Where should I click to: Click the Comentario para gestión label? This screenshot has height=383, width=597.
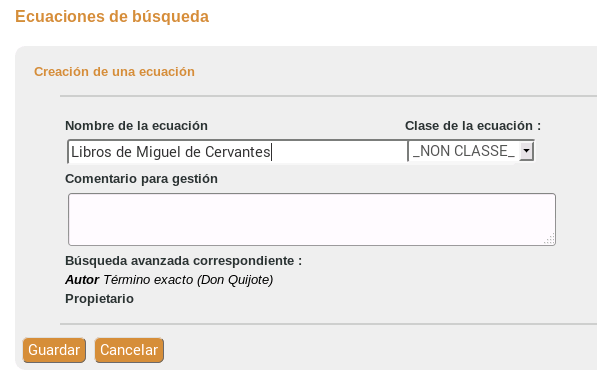click(x=141, y=179)
